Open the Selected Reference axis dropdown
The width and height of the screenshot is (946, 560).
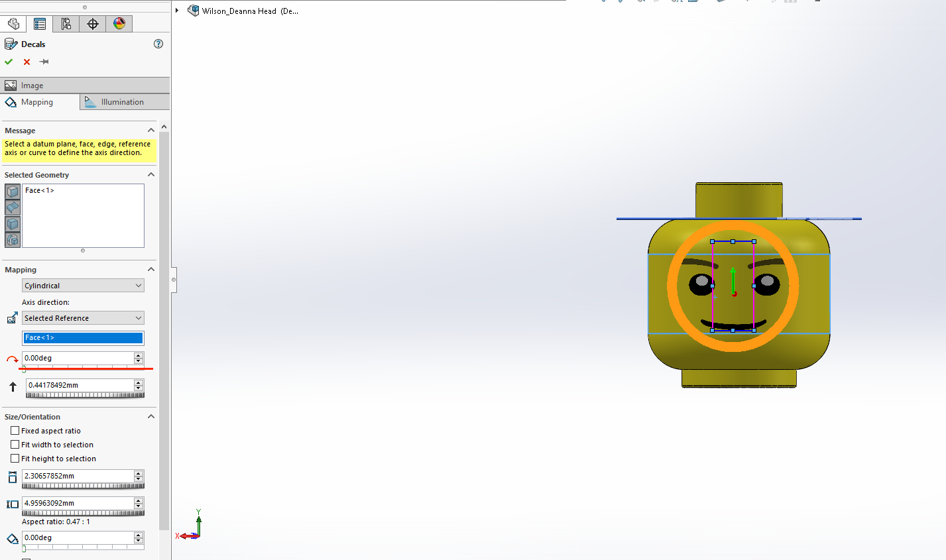[x=139, y=317]
